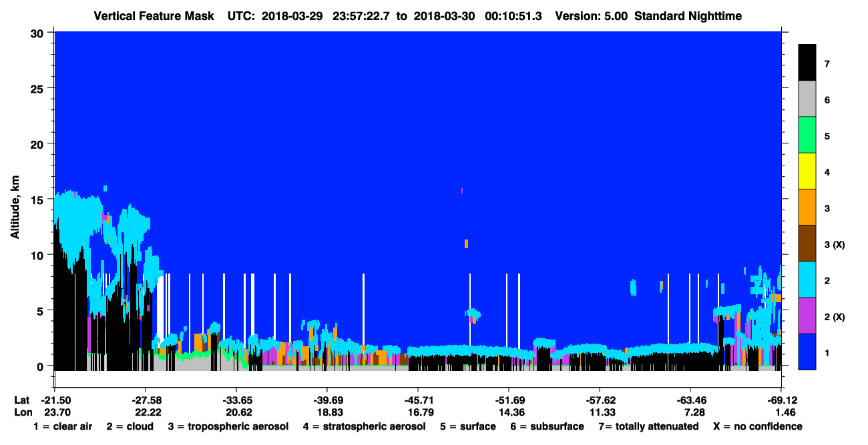The width and height of the screenshot is (868, 445).
Task: Click the latitude value -39.69
Action: coord(327,400)
